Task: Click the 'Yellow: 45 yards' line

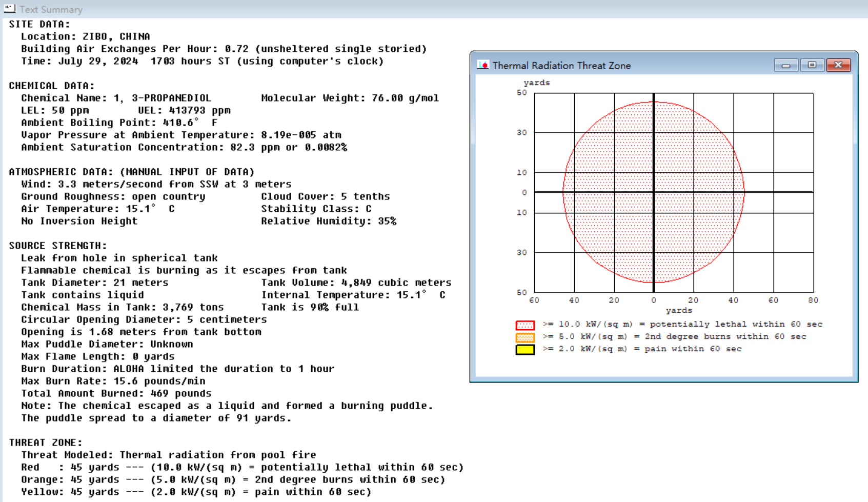Action: [196, 492]
